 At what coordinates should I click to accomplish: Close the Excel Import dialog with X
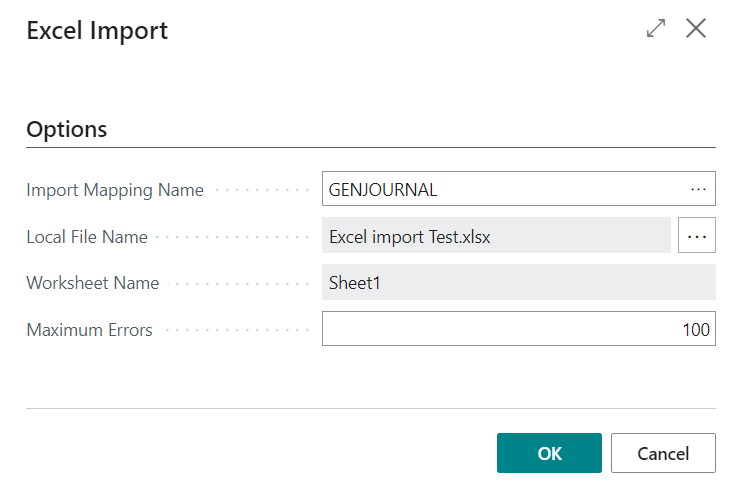(x=696, y=28)
